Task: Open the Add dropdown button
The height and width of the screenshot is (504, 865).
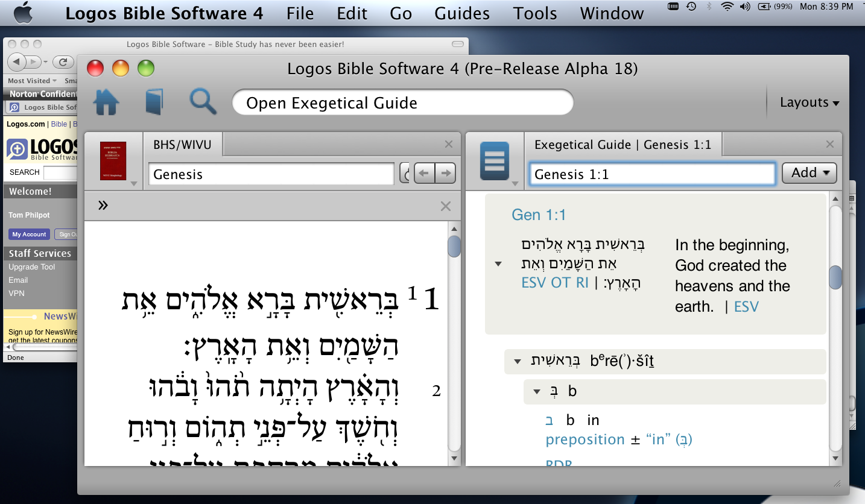Action: (809, 173)
